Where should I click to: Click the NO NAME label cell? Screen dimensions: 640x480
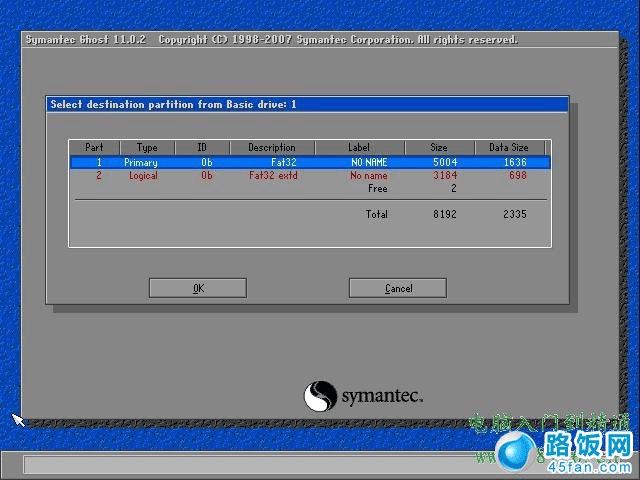point(369,162)
